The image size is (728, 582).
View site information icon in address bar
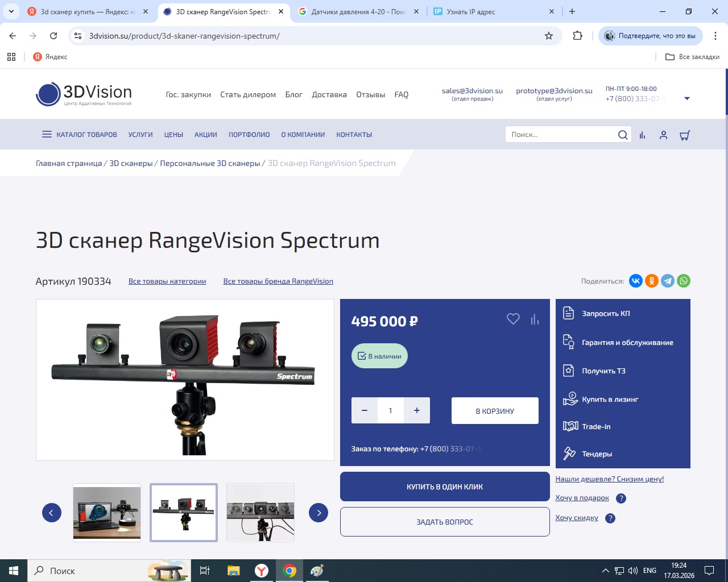click(78, 36)
